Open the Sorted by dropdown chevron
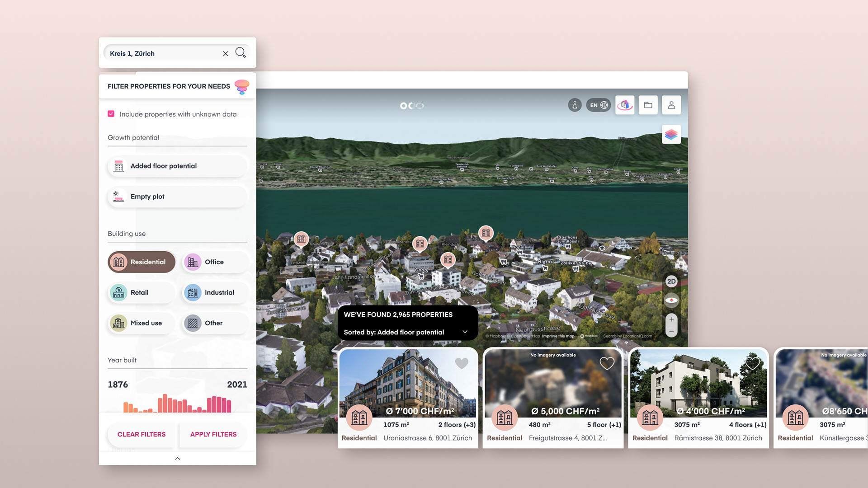Image resolution: width=868 pixels, height=488 pixels. coord(465,332)
